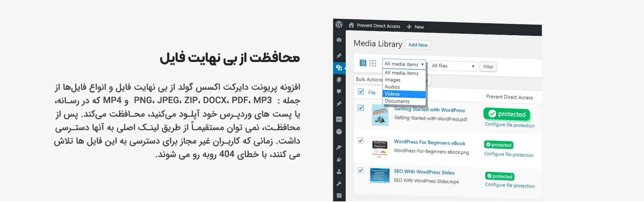Screen dimensions: 644x203
Task: Open the All files dropdown
Action: 453,66
